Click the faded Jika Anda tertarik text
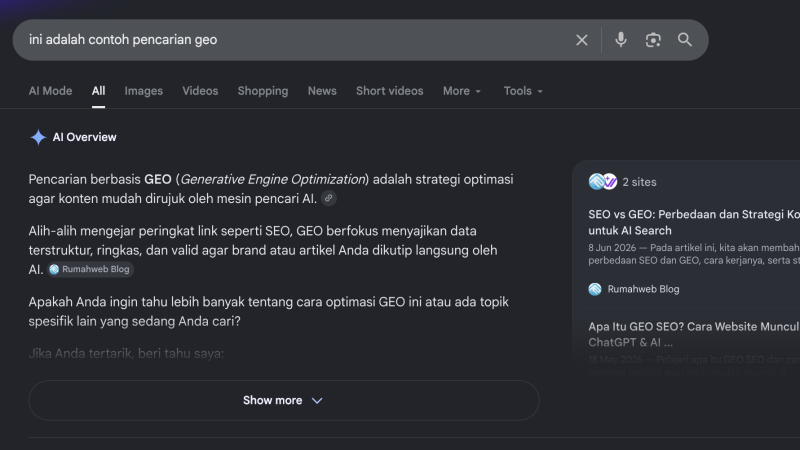The height and width of the screenshot is (450, 800). tap(126, 354)
